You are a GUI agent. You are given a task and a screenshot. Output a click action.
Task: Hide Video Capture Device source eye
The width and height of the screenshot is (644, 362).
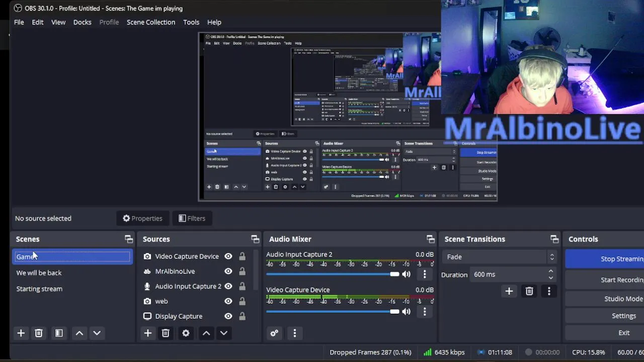(228, 256)
